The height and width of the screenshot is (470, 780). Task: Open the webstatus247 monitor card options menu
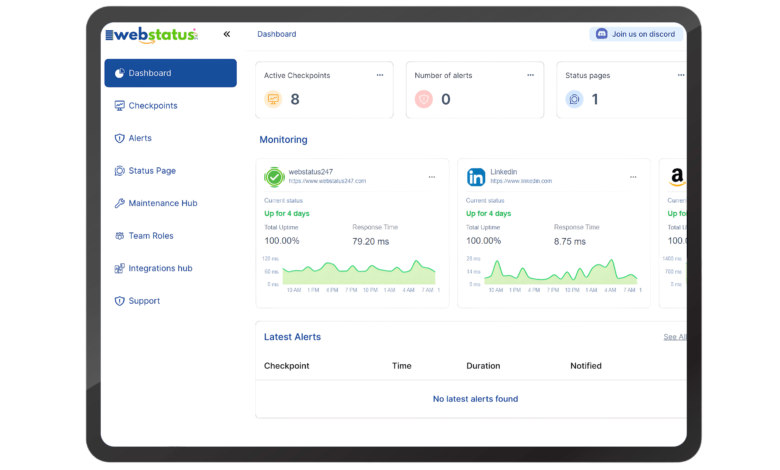(431, 177)
